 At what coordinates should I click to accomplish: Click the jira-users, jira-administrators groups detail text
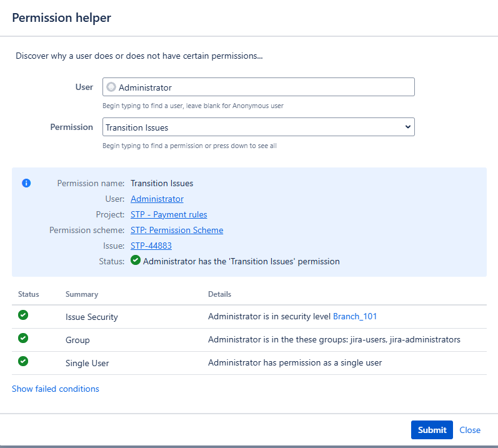click(x=334, y=340)
